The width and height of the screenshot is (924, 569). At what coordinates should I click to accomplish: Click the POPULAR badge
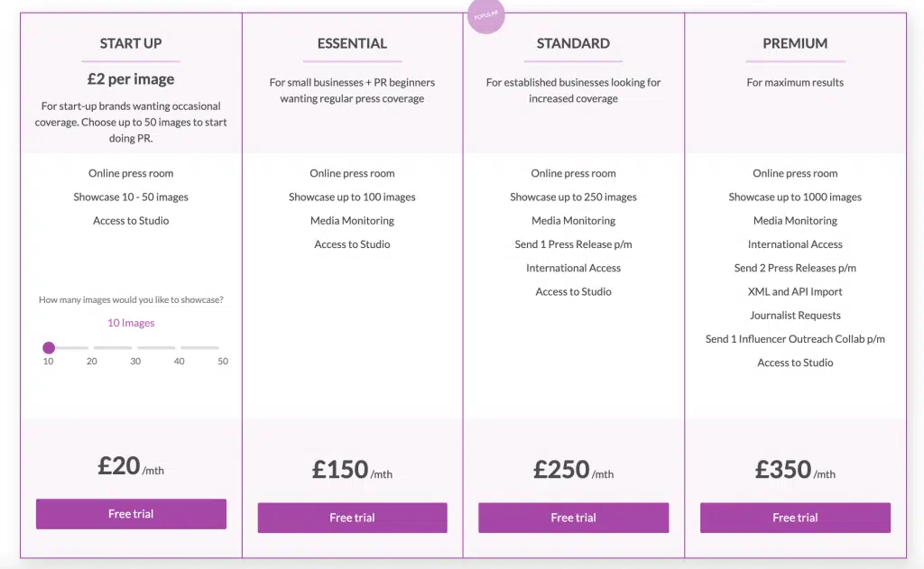tap(485, 15)
